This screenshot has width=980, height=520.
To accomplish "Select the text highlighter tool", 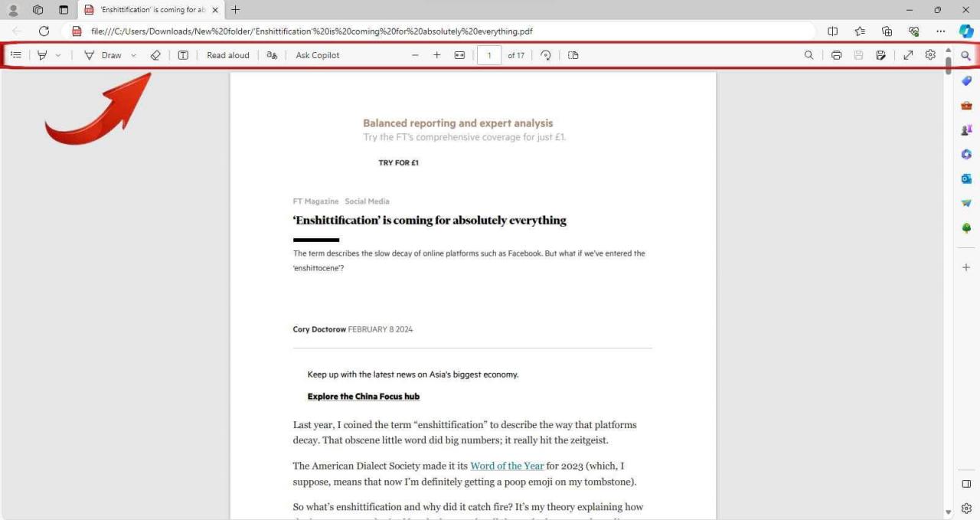I will coord(41,54).
